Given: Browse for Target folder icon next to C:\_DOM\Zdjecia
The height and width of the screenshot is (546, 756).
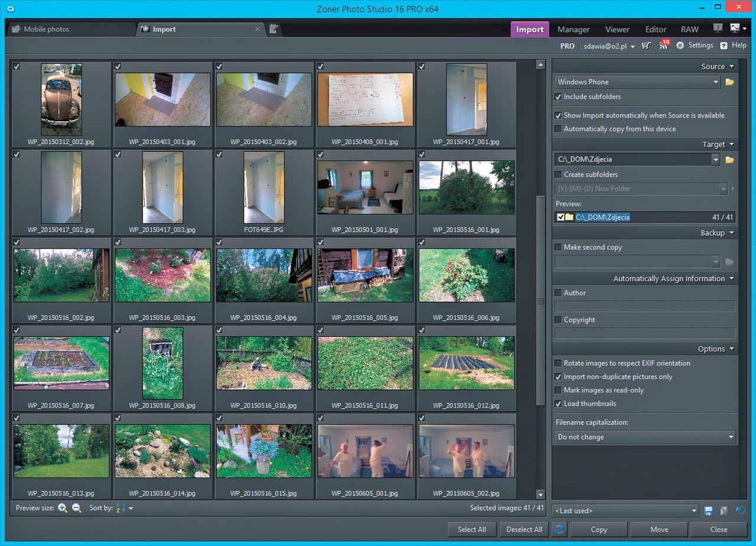Looking at the screenshot, I should click(730, 160).
